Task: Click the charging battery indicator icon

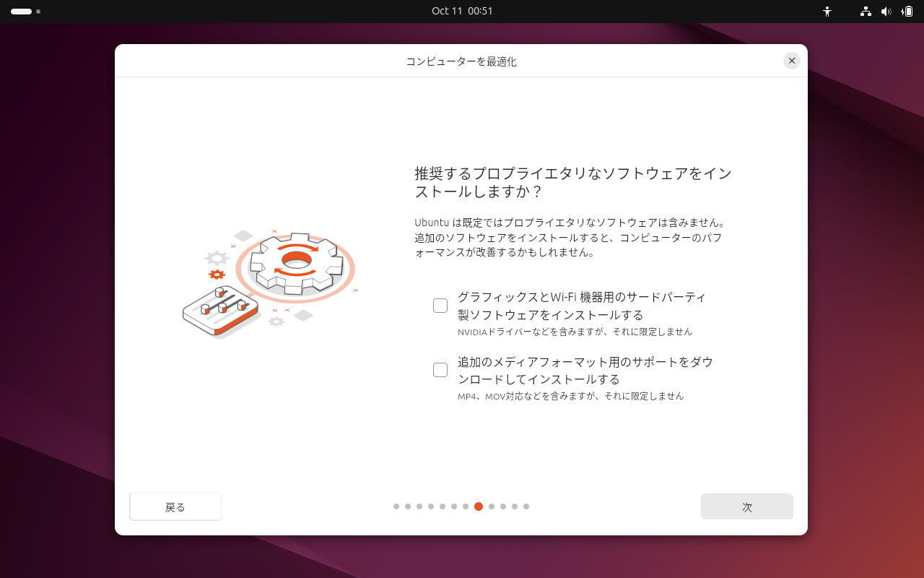Action: click(x=908, y=11)
